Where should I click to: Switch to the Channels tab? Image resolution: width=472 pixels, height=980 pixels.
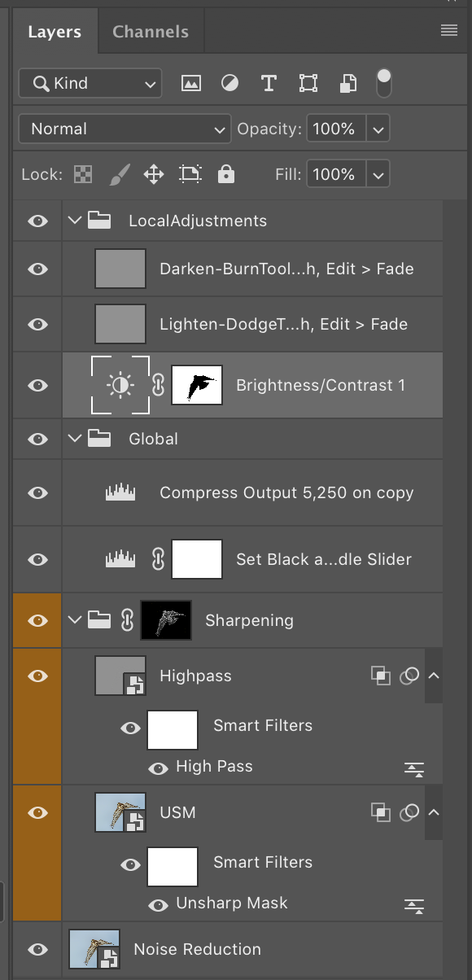coord(151,32)
